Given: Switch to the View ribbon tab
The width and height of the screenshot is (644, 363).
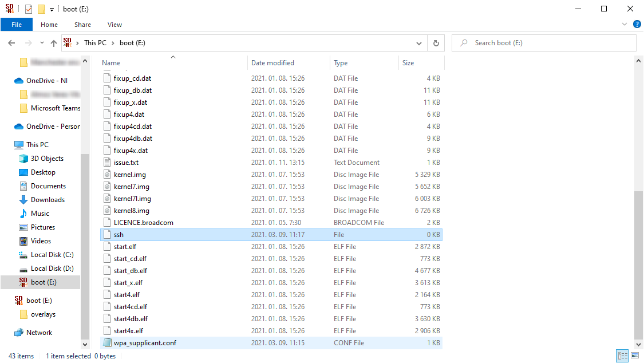Looking at the screenshot, I should pyautogui.click(x=114, y=25).
